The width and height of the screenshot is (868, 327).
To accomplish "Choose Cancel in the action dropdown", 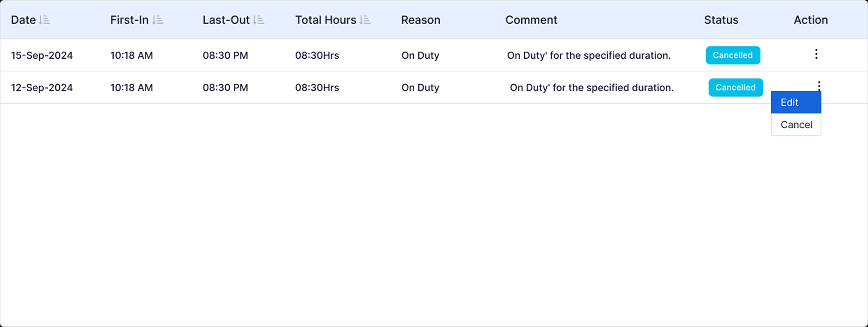I will tap(796, 125).
